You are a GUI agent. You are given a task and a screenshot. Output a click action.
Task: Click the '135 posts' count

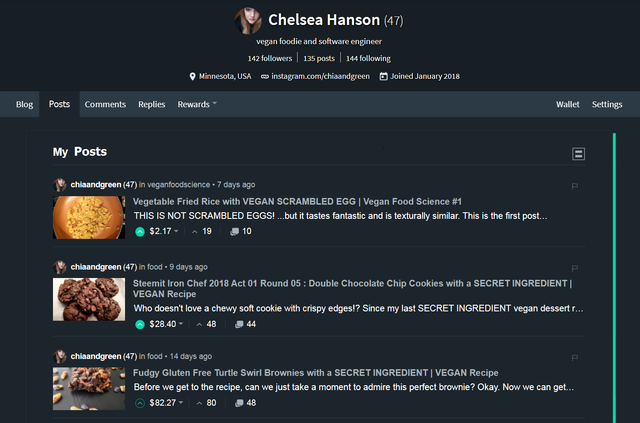click(x=319, y=58)
